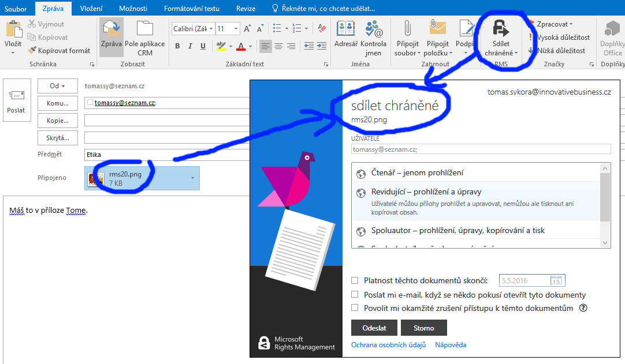The height and width of the screenshot is (364, 625).
Task: Open the calendar icon beside expiry date
Action: [556, 281]
